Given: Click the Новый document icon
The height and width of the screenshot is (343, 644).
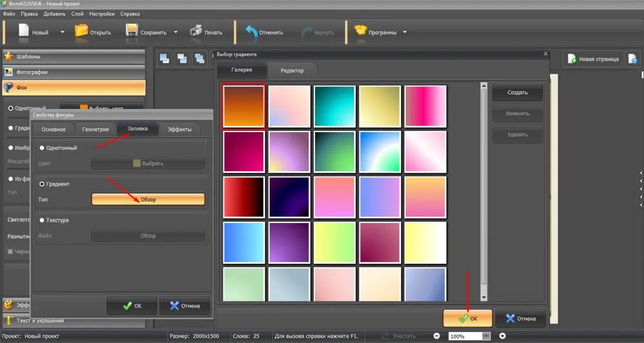Looking at the screenshot, I should 24,32.
